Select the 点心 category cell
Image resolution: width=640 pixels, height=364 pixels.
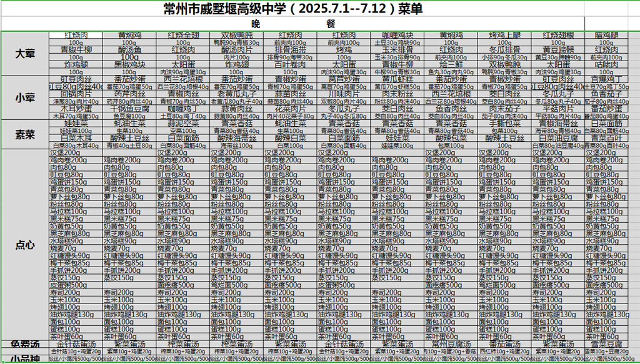click(x=25, y=245)
